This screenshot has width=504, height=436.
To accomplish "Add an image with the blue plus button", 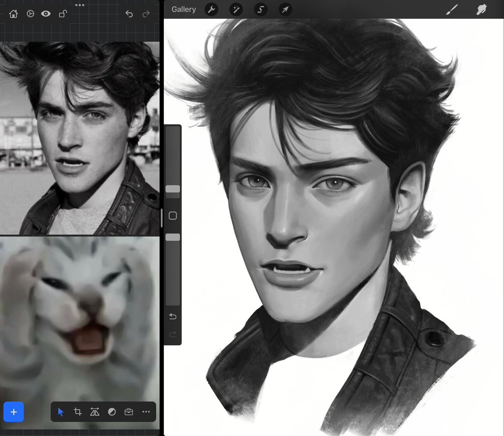I will point(13,412).
